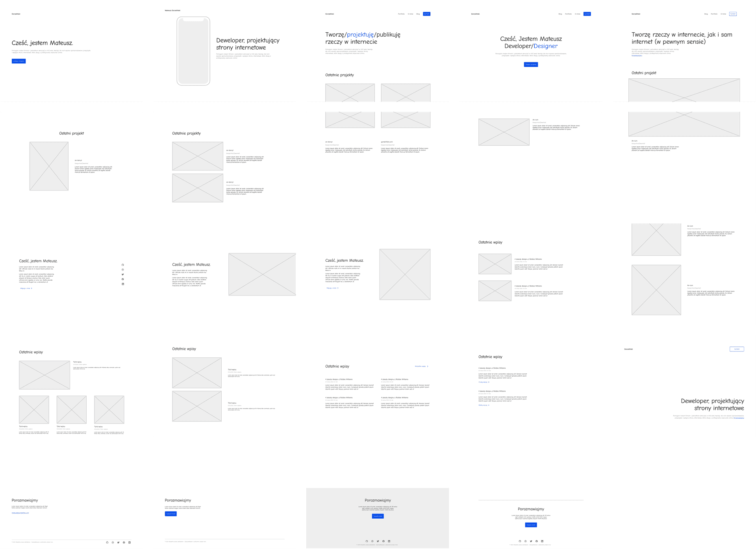Click Dribbble icon in first mockup's footer
Image resolution: width=756 pixels, height=549 pixels.
click(113, 542)
